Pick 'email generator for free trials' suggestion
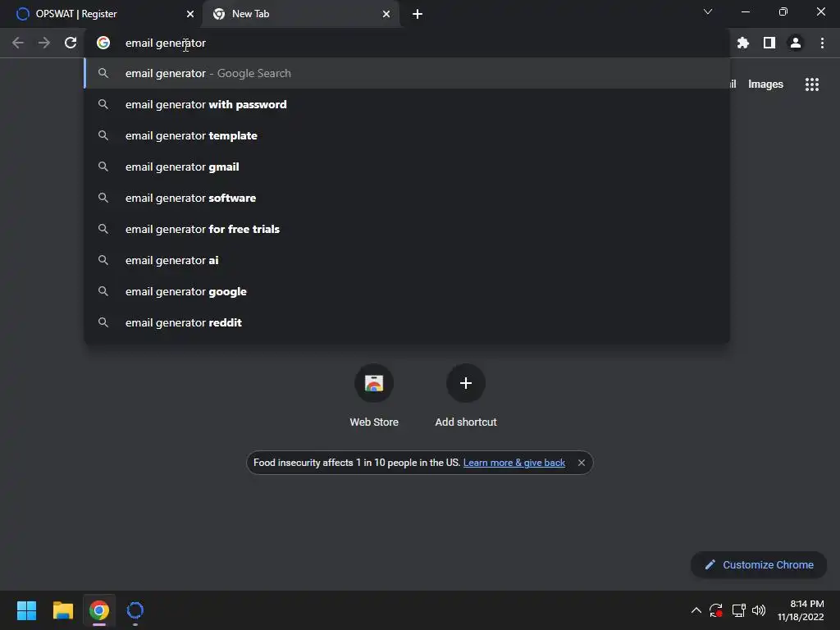Screen dimensions: 840x630 407,229
